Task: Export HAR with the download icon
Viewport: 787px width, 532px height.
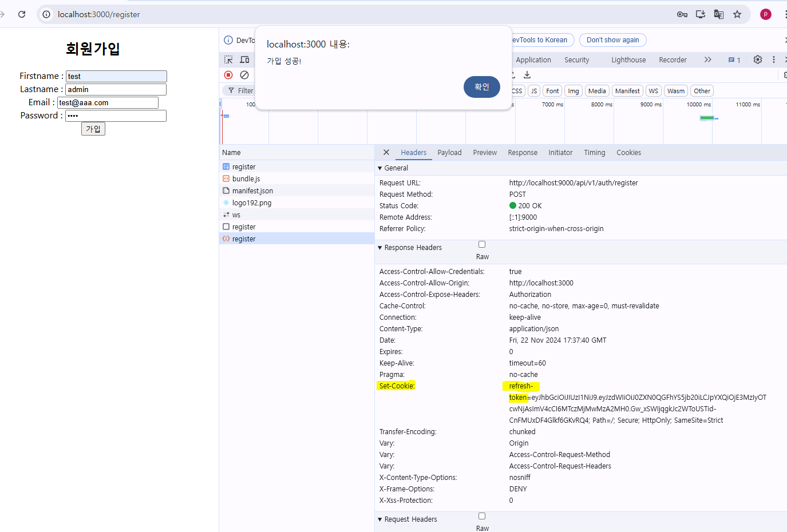Action: (527, 75)
